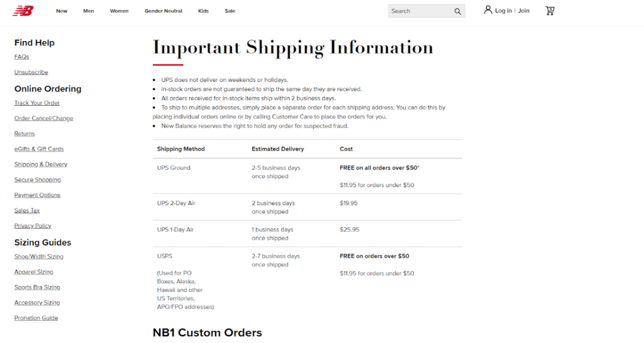Open the Men menu
644x343 pixels.
89,11
